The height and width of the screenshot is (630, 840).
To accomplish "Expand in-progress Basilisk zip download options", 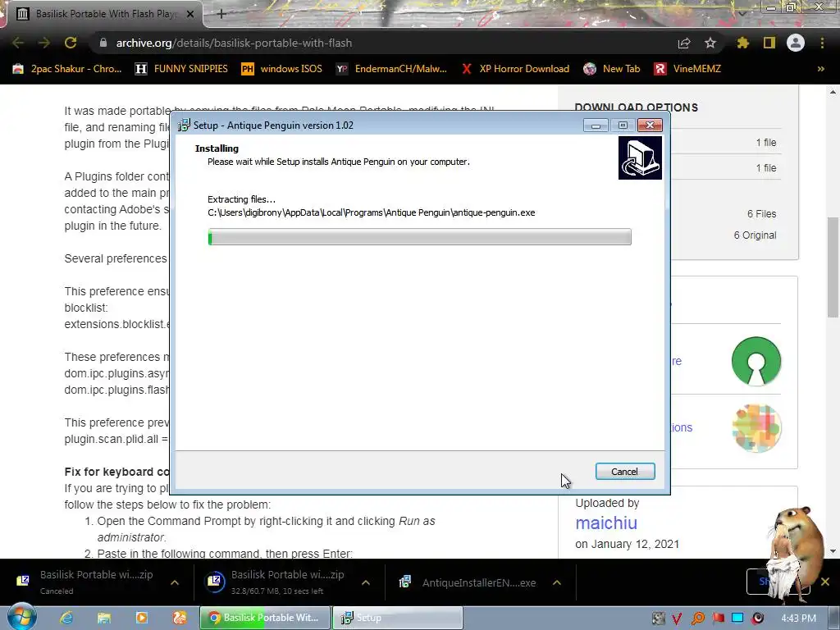I will [x=366, y=582].
